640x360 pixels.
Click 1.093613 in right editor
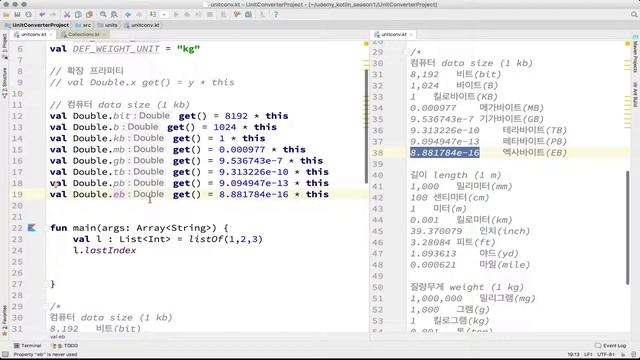pos(433,253)
